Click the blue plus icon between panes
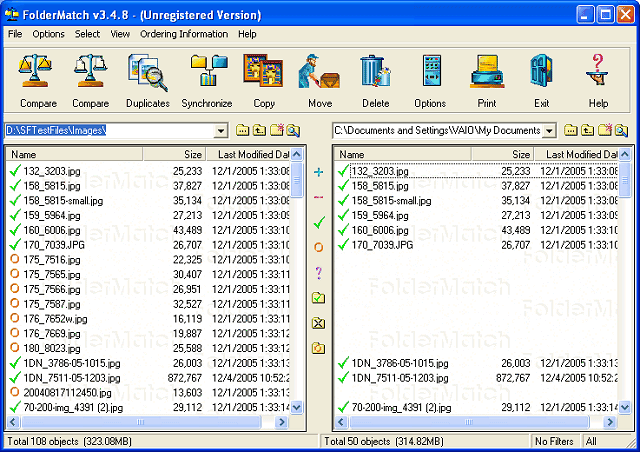The height and width of the screenshot is (452, 640). (x=318, y=172)
